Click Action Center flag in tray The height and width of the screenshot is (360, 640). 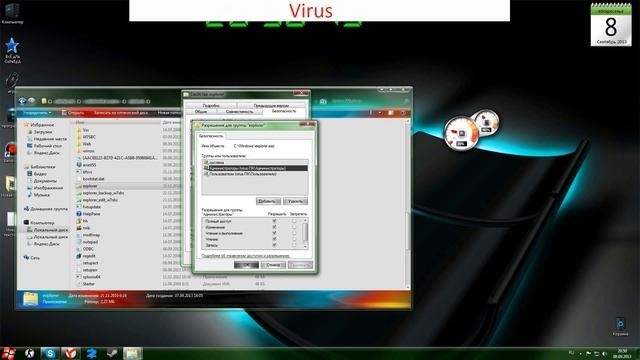pyautogui.click(x=588, y=353)
